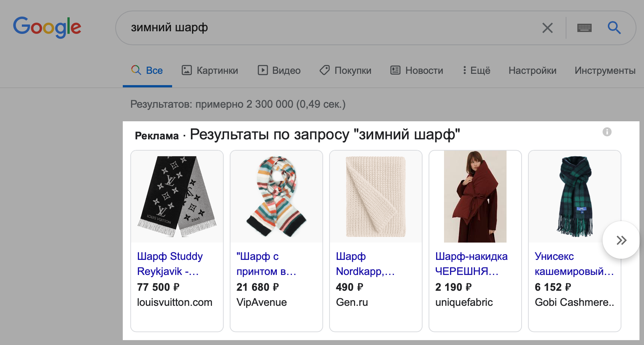Click the seller 'VipAvenue'
The width and height of the screenshot is (644, 345).
tap(262, 302)
